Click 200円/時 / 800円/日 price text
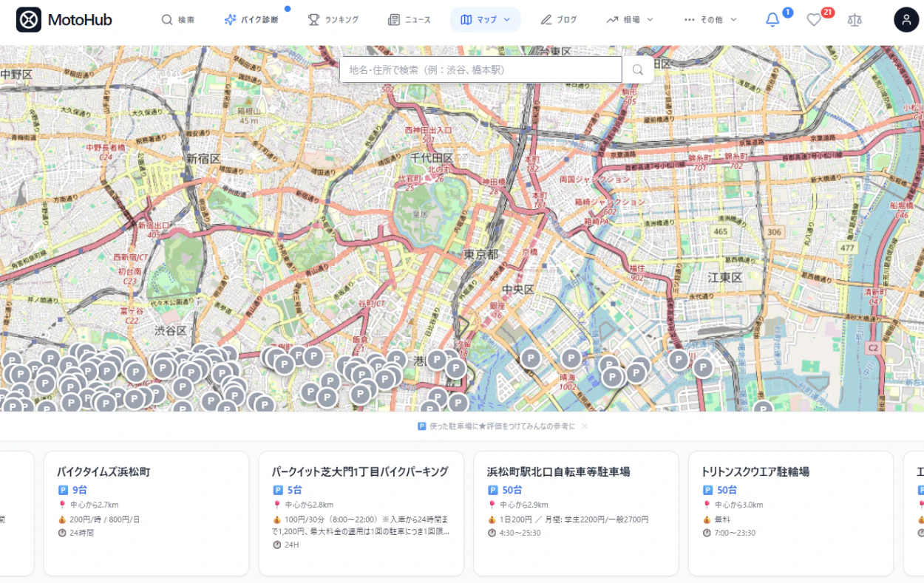 105,519
